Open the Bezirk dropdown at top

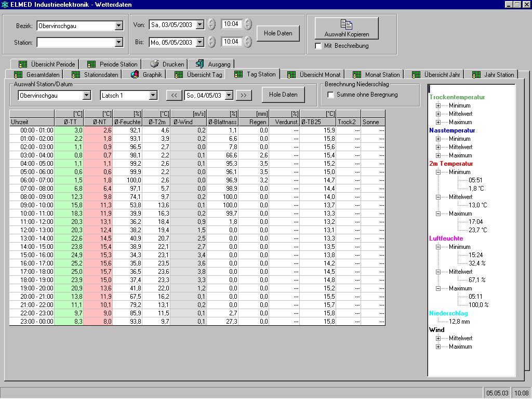[118, 25]
